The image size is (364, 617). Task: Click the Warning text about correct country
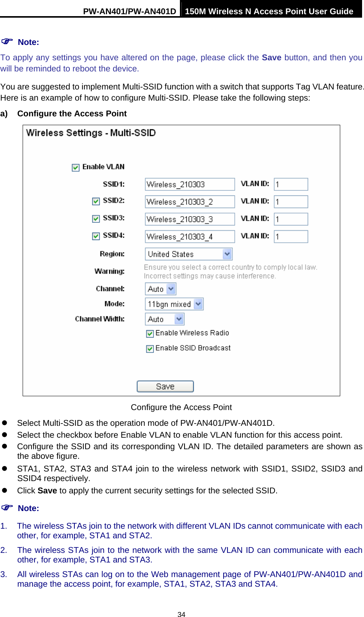[230, 271]
